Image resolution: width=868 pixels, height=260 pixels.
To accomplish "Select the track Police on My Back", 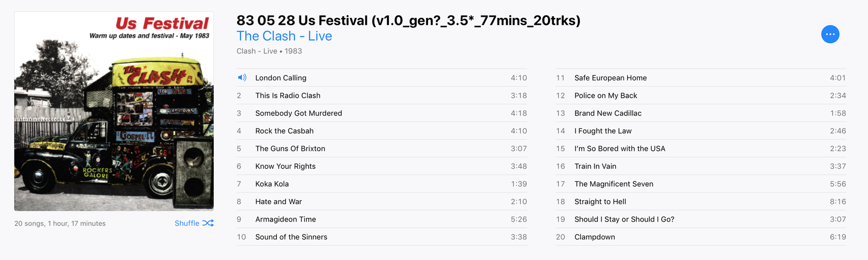I will pyautogui.click(x=605, y=96).
